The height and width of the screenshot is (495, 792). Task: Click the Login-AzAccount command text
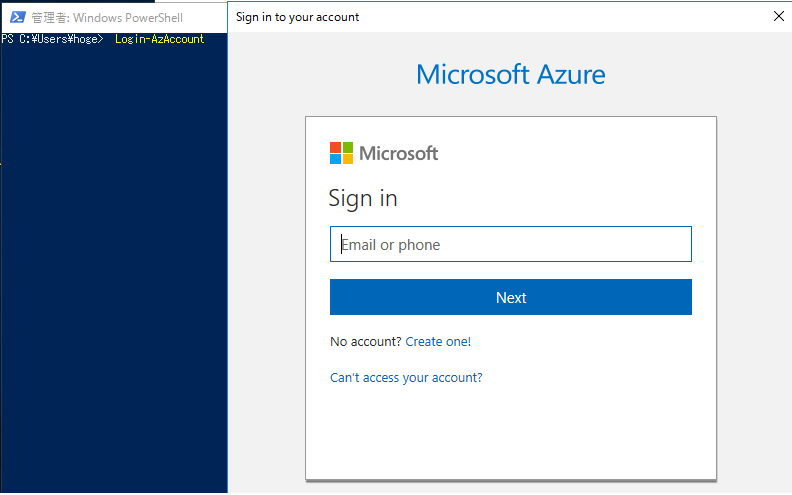click(160, 39)
